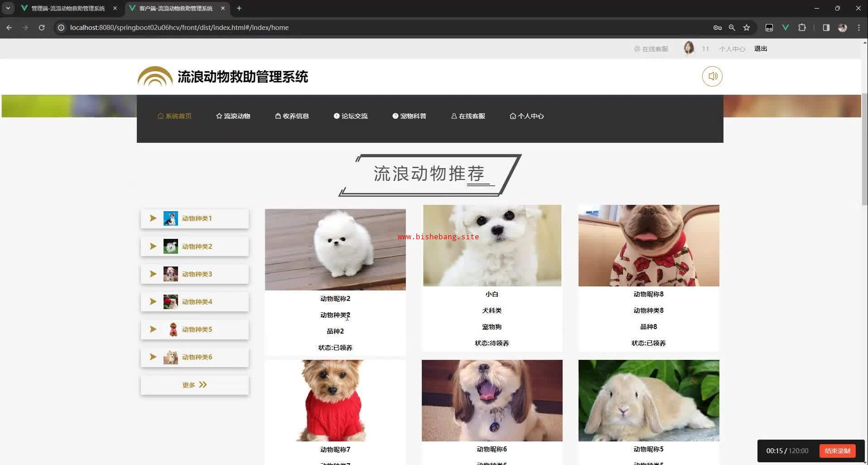The height and width of the screenshot is (465, 868).
Task: Click the speaker announcement icon in header
Action: [x=712, y=76]
